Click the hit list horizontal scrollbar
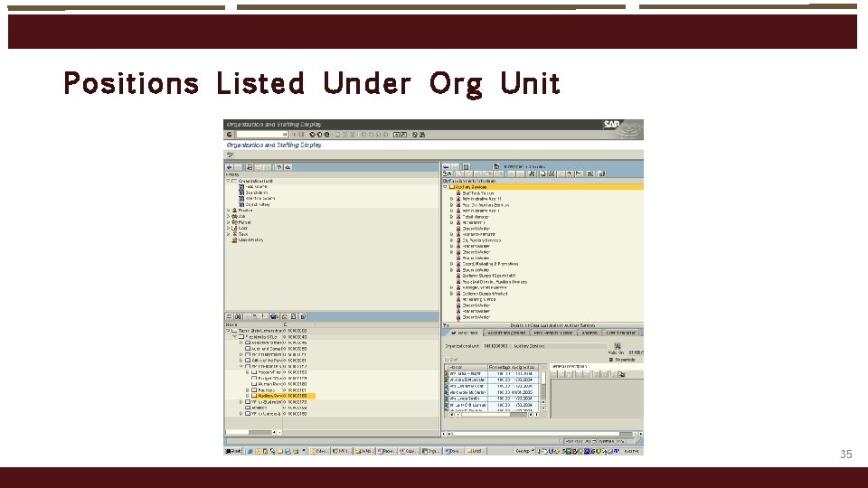The height and width of the screenshot is (488, 868). pos(253,432)
